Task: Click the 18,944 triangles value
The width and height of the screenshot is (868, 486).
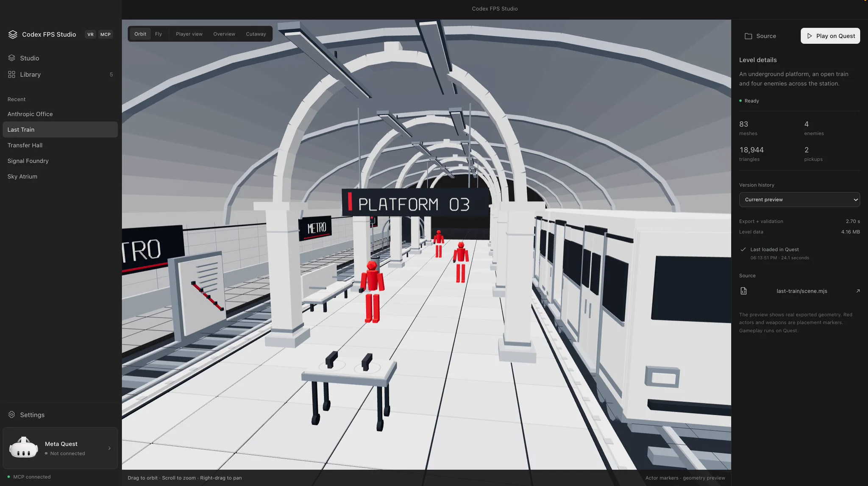Action: pos(751,150)
